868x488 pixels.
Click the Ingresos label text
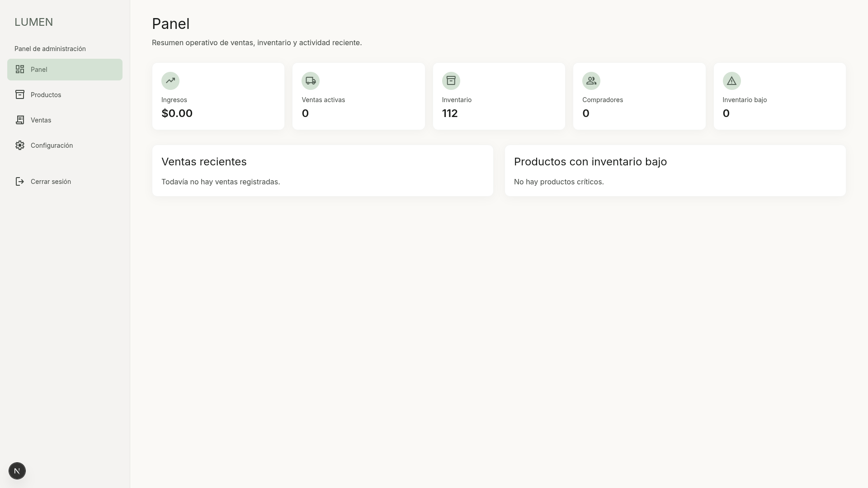[174, 100]
